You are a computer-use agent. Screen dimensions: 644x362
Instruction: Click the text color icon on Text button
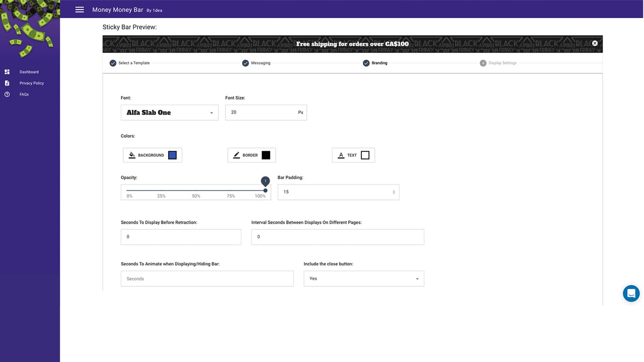tap(341, 155)
